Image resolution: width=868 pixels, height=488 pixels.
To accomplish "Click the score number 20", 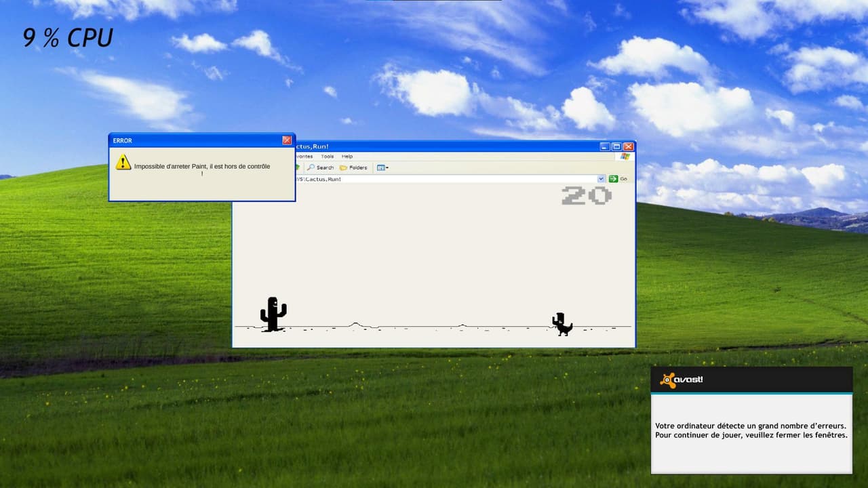I will click(587, 196).
